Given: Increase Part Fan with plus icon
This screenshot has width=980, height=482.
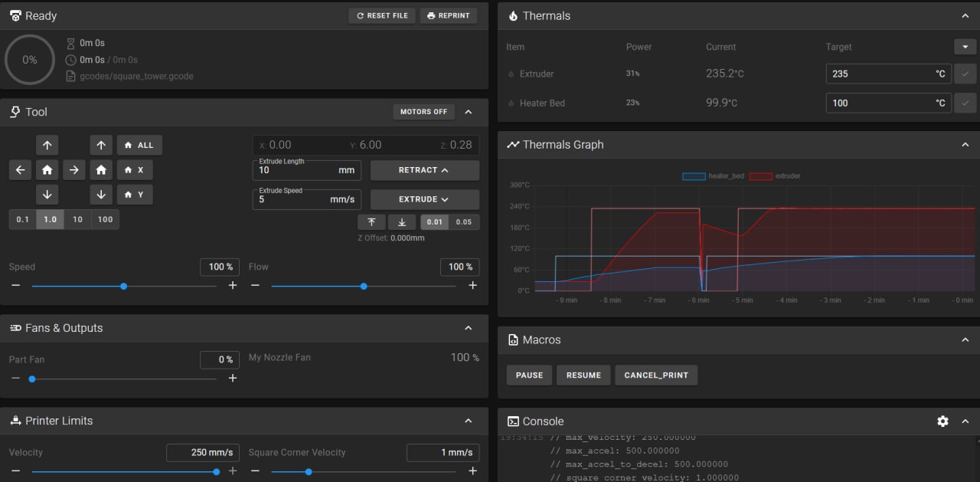Looking at the screenshot, I should [233, 379].
